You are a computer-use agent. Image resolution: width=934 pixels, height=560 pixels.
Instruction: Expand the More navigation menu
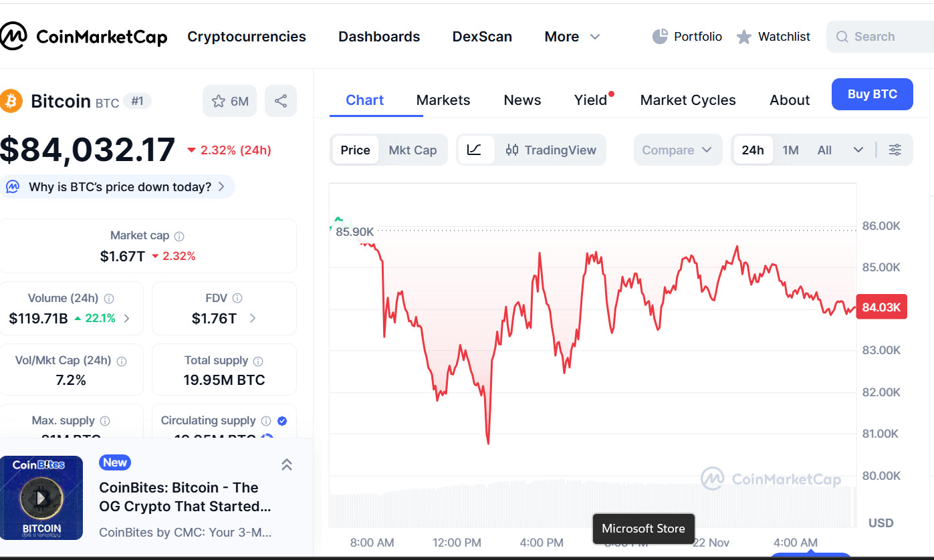point(572,37)
